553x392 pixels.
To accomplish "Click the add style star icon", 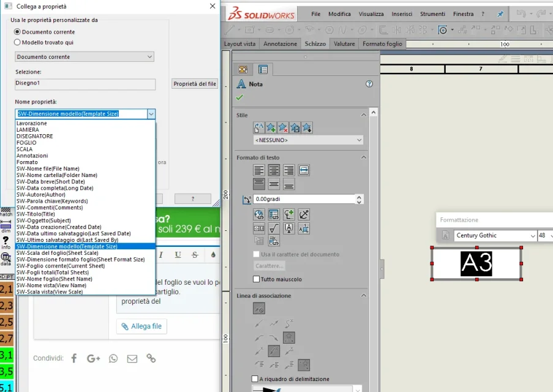I will (x=271, y=128).
